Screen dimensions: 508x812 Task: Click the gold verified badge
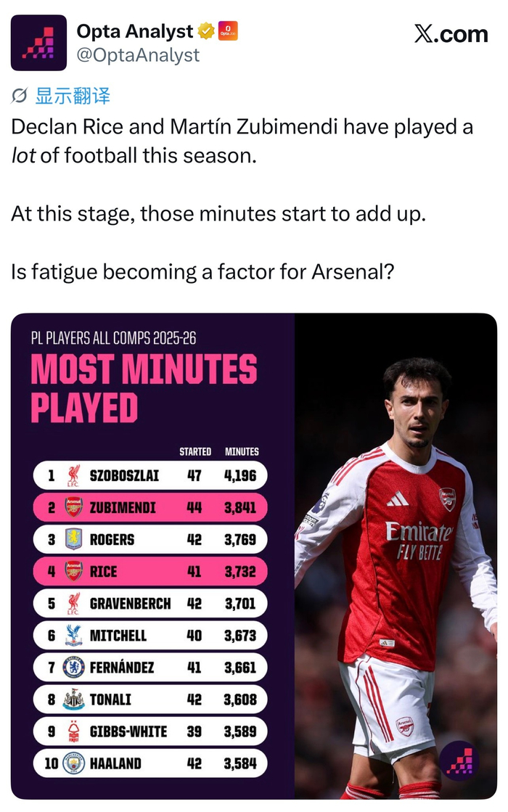[206, 31]
